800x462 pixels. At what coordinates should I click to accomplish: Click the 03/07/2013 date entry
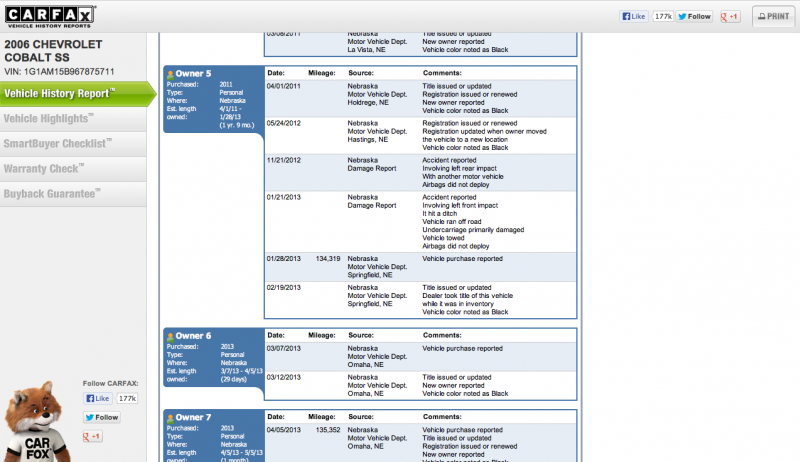pyautogui.click(x=284, y=348)
